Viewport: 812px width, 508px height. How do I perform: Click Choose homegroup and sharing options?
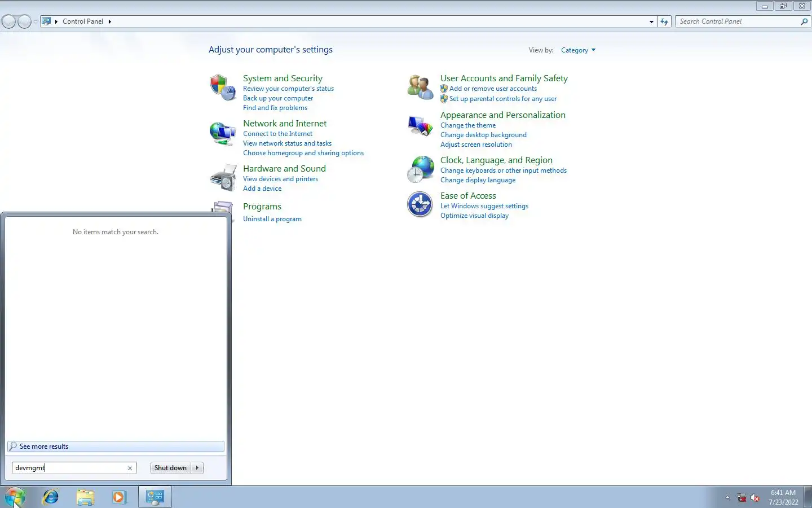303,153
